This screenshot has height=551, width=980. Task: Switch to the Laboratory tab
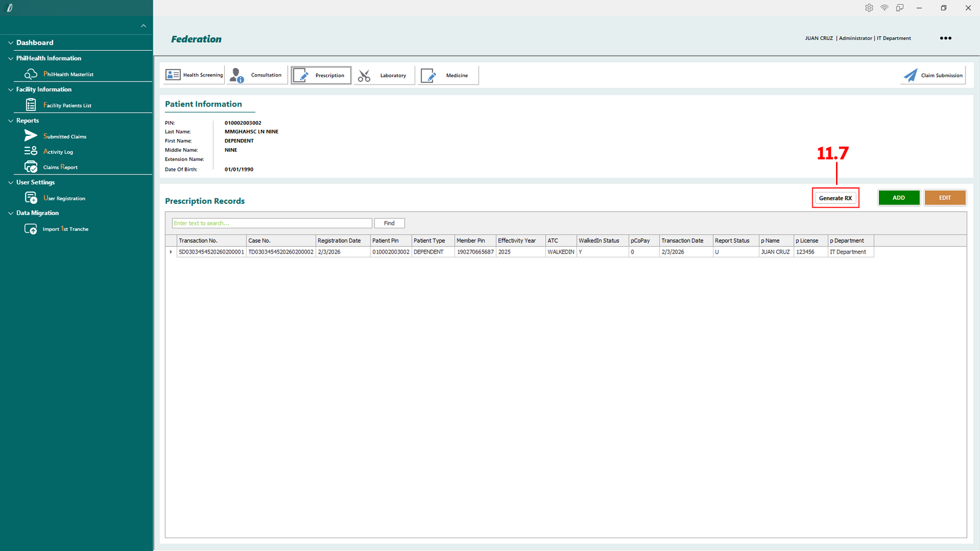[x=384, y=75]
